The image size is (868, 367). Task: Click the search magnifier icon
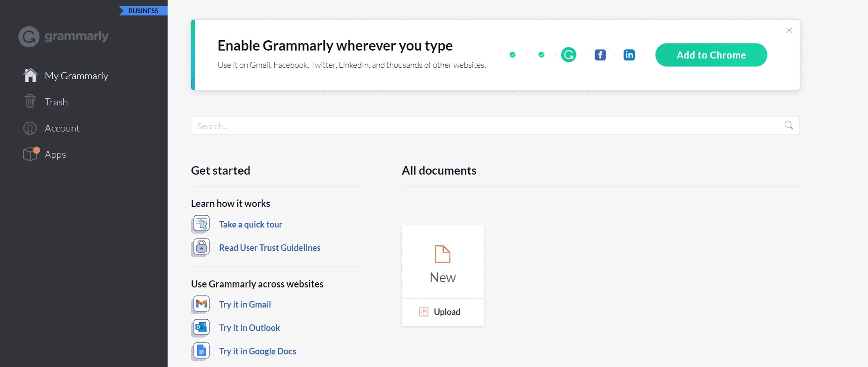[789, 125]
